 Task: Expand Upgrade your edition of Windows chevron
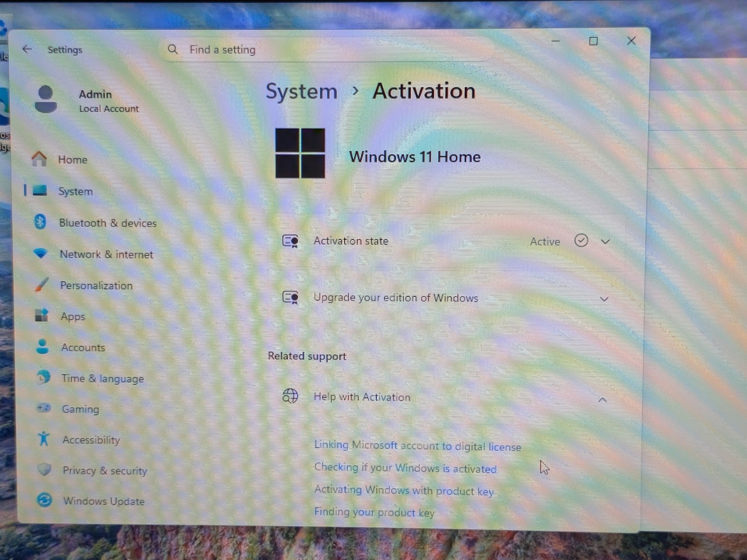[604, 299]
